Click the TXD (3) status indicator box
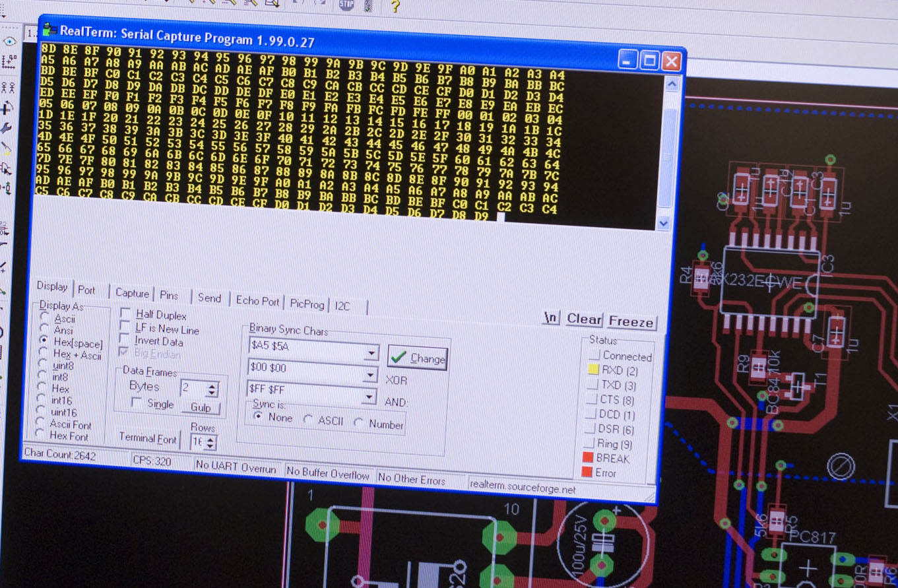This screenshot has height=588, width=898. coord(592,384)
